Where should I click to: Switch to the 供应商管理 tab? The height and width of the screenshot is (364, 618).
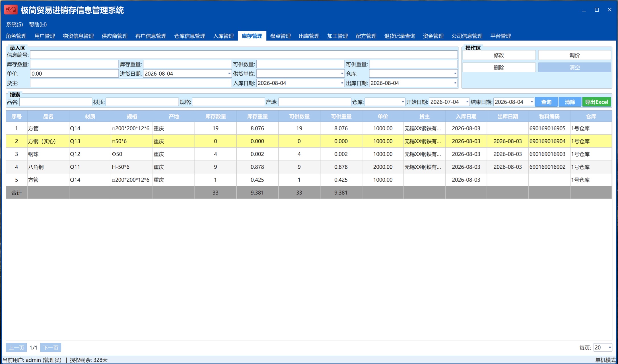tap(115, 36)
